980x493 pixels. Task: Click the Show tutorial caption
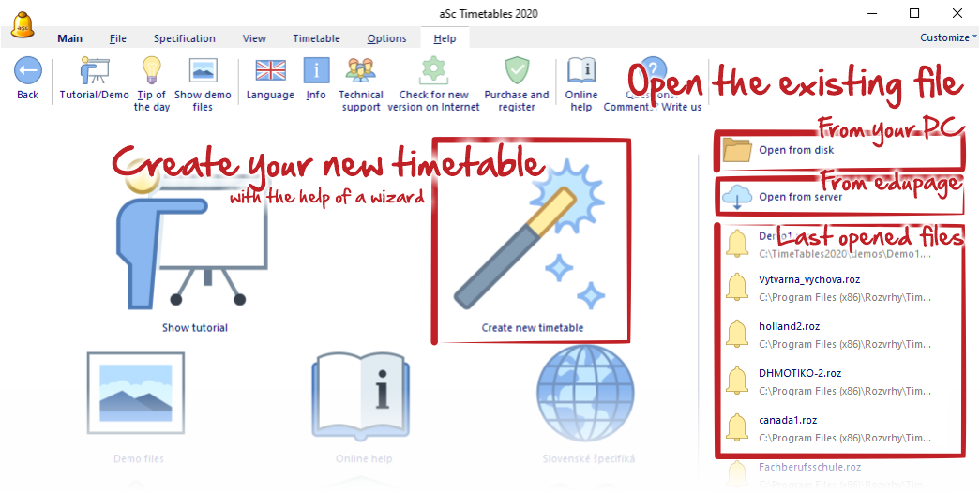point(195,327)
